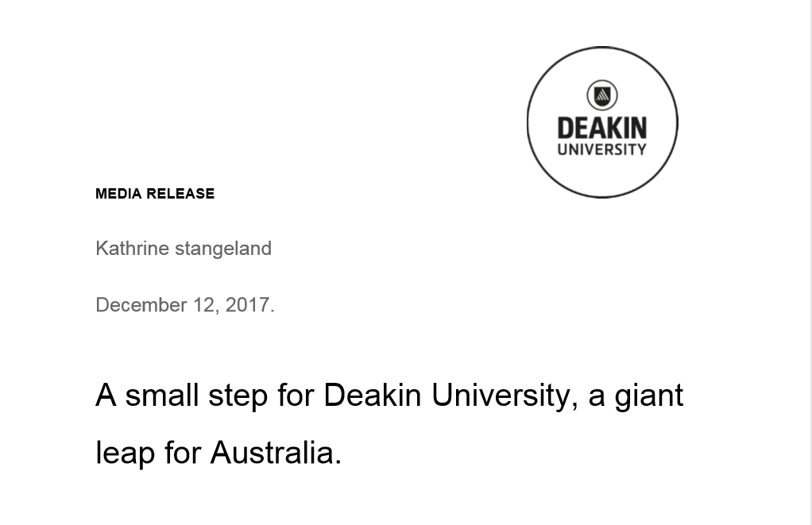The image size is (812, 525).
Task: Click the word December in the date
Action: [x=141, y=305]
